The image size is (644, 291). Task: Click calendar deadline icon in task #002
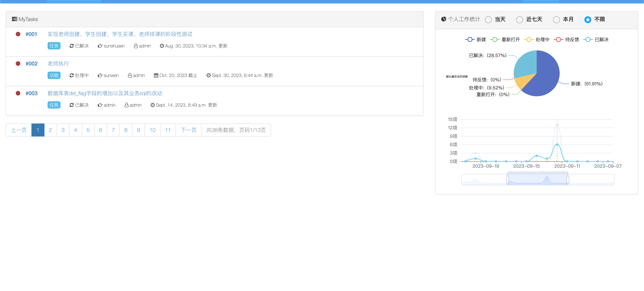coord(156,75)
